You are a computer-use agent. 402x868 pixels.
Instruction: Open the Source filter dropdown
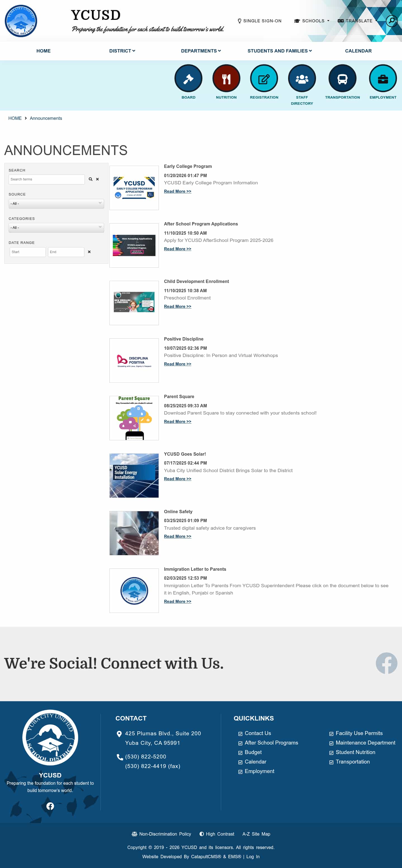[56, 204]
